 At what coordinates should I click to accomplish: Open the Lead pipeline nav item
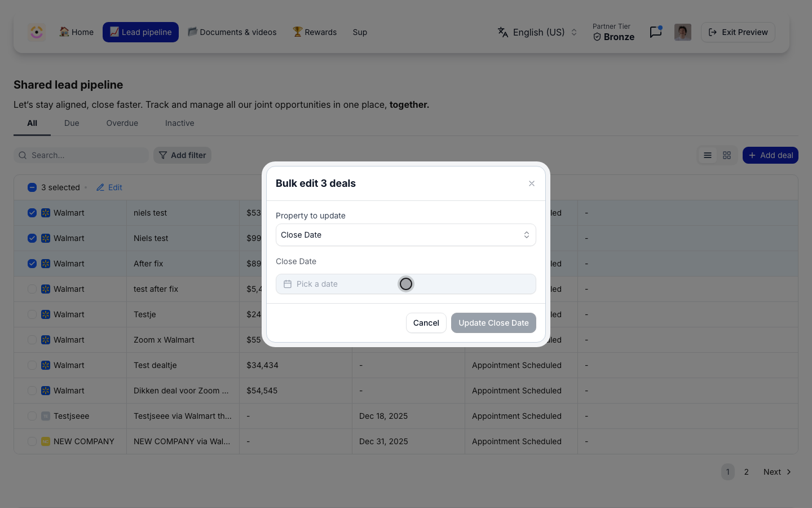pyautogui.click(x=140, y=32)
